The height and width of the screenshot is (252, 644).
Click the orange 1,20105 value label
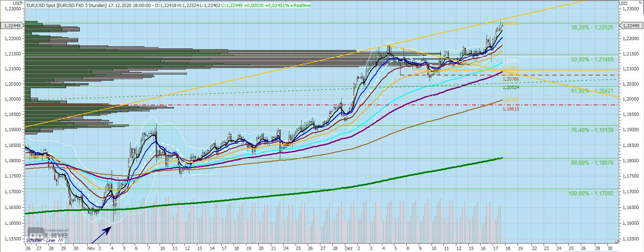click(x=511, y=100)
